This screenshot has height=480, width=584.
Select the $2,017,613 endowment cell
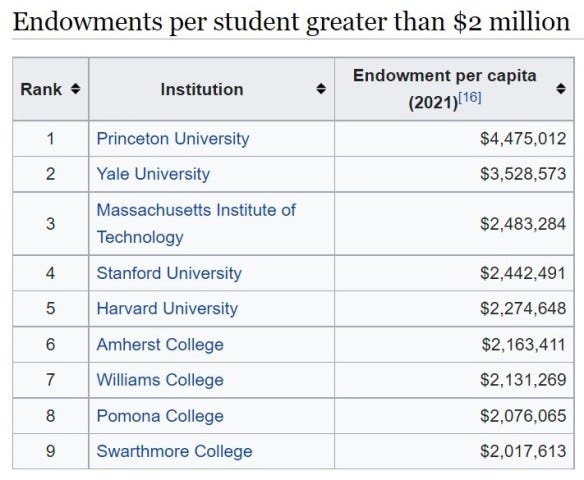454,451
